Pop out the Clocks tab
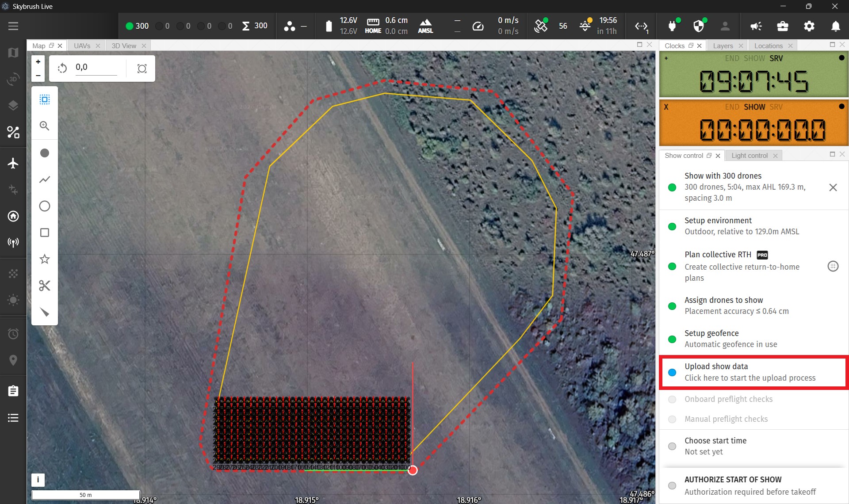Screen dimensions: 849x504 click(x=691, y=46)
